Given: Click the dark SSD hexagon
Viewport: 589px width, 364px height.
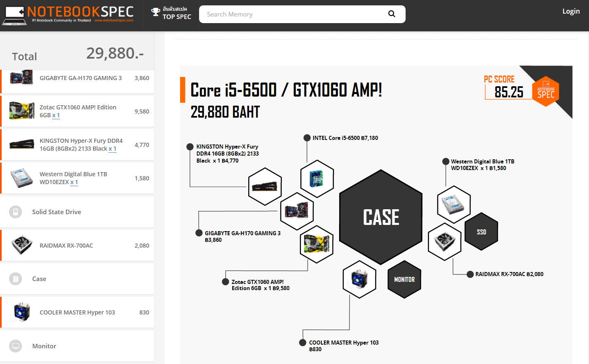Looking at the screenshot, I should 481,232.
